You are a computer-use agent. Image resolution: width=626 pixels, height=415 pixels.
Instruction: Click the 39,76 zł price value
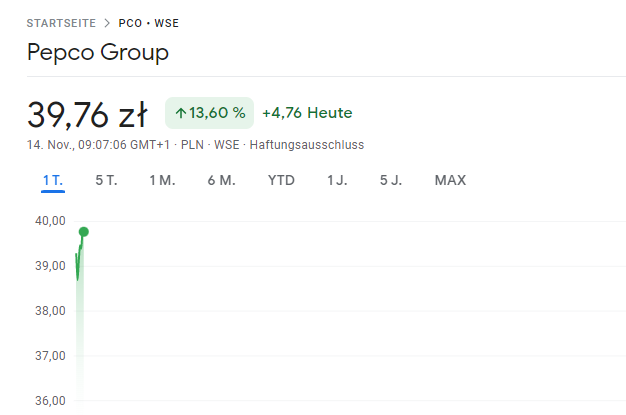[x=87, y=115]
